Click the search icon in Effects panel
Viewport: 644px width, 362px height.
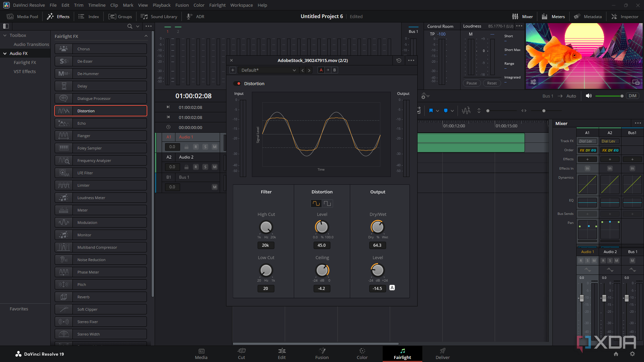[130, 26]
